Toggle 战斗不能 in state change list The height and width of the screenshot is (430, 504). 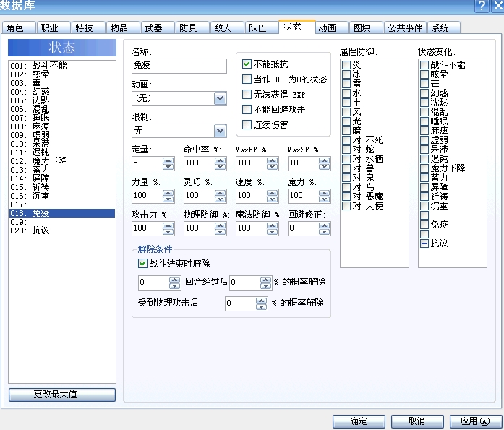pyautogui.click(x=424, y=65)
